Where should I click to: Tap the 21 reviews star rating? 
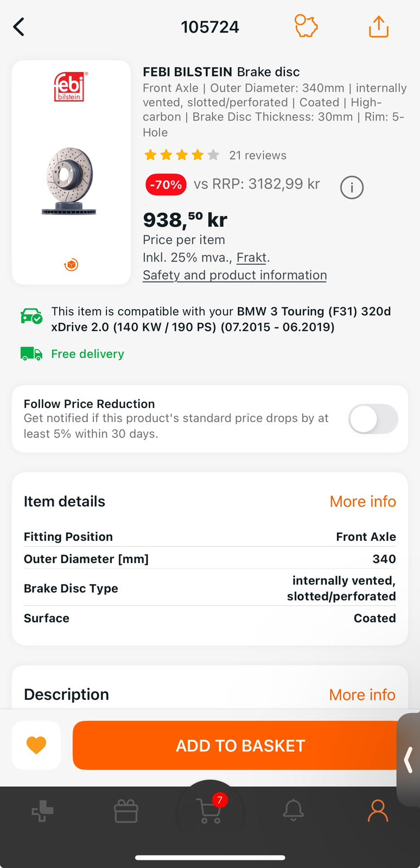pyautogui.click(x=215, y=155)
